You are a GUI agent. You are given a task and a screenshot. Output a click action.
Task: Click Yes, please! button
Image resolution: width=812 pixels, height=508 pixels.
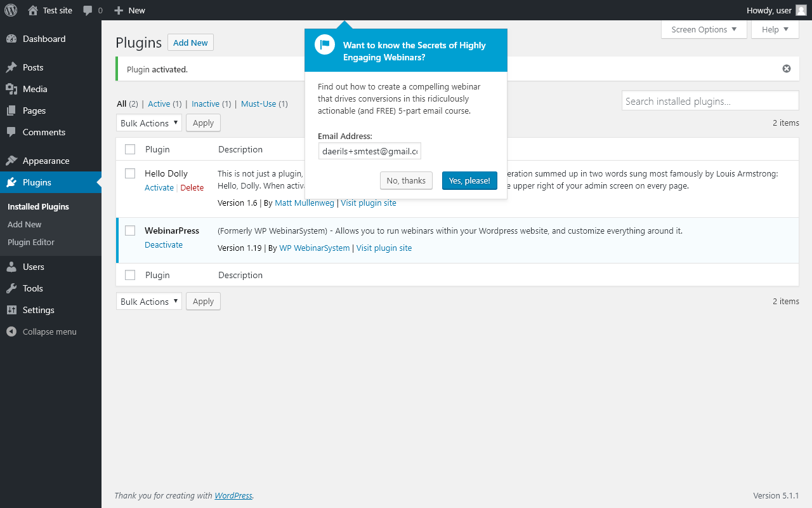[x=469, y=180]
